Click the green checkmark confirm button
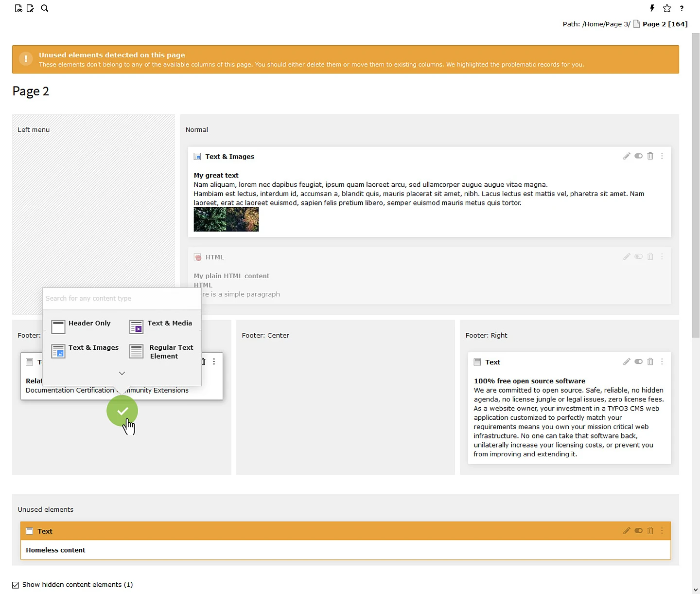Screen dimensions: 700x594 coord(122,411)
